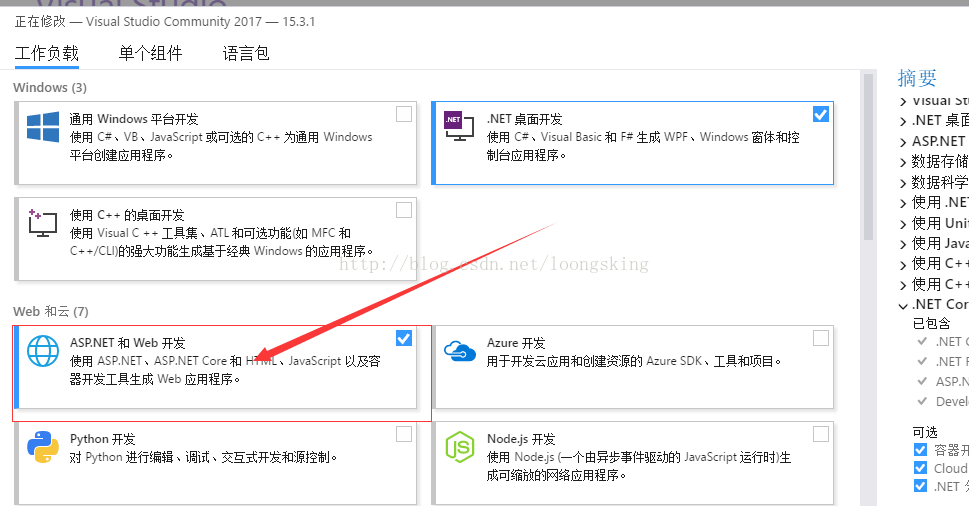Expand the Visual Studio summary item chevron
Screen dimensions: 969x506
click(903, 101)
